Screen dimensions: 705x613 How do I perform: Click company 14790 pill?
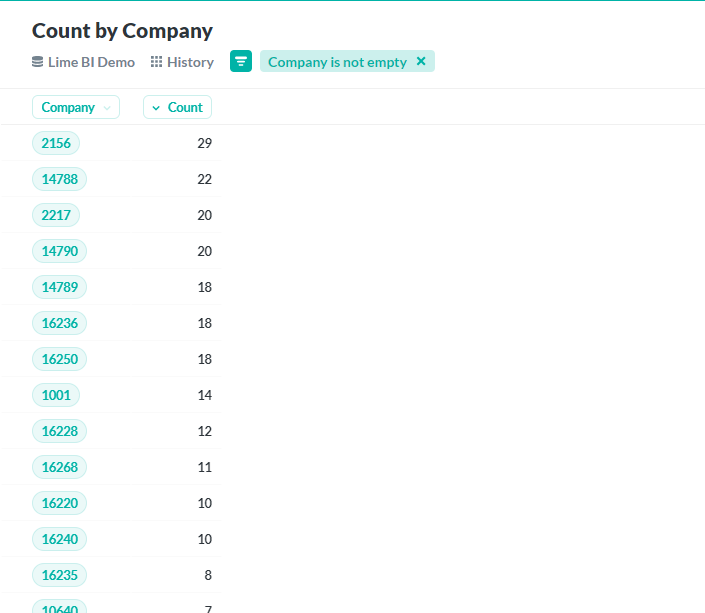(59, 251)
